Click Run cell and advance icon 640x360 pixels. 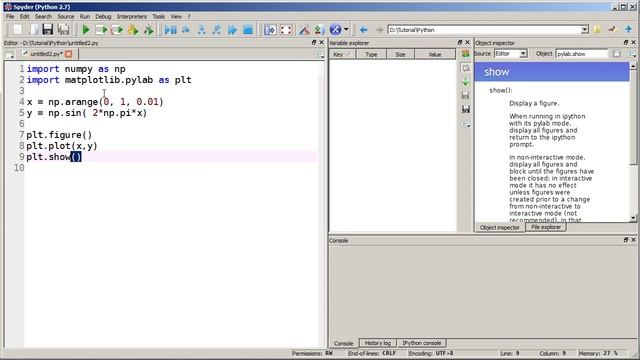point(117,29)
